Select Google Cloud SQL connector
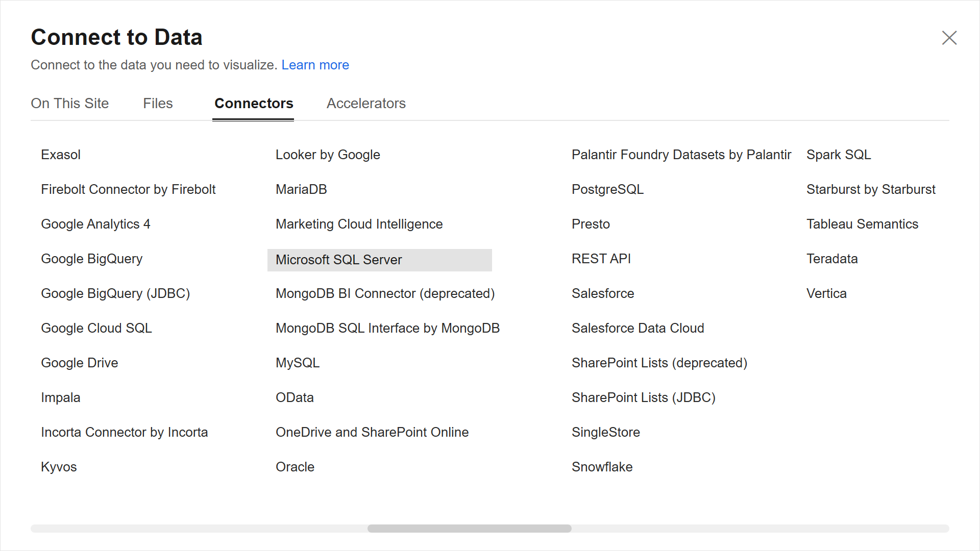The image size is (980, 551). click(x=96, y=328)
